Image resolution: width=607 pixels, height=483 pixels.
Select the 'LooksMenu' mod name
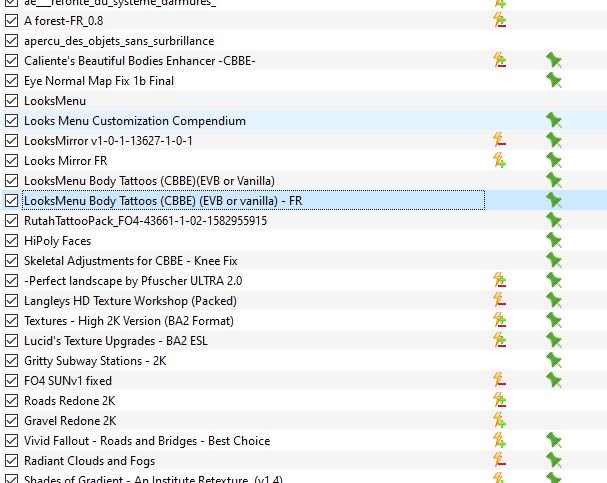pyautogui.click(x=55, y=101)
